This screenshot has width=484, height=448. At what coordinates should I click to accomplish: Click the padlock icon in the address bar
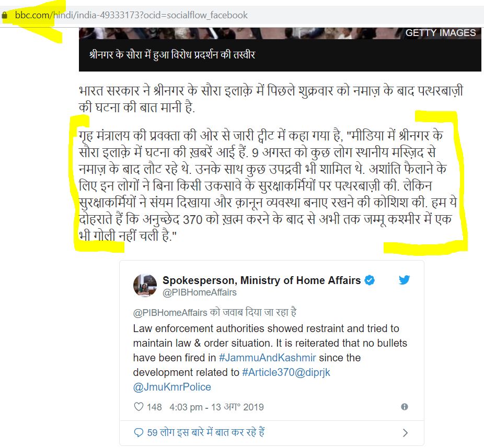click(x=4, y=15)
